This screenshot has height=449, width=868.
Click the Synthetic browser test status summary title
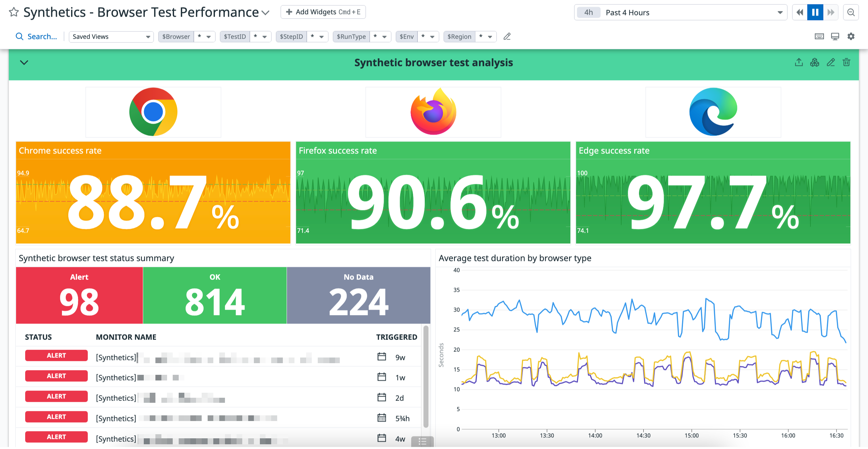click(x=96, y=258)
